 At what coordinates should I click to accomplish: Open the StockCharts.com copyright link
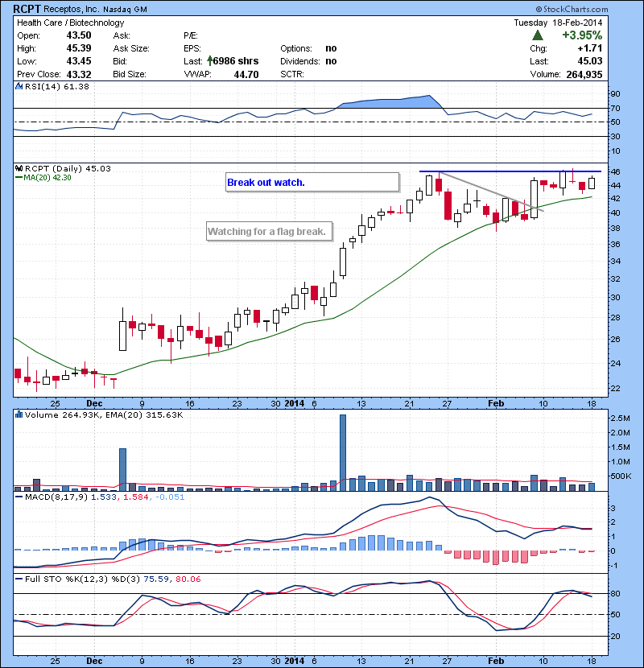(x=572, y=9)
